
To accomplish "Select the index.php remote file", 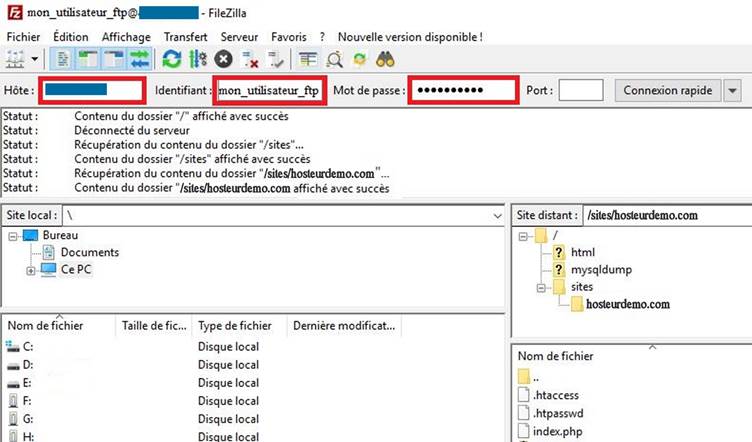I will 557,431.
